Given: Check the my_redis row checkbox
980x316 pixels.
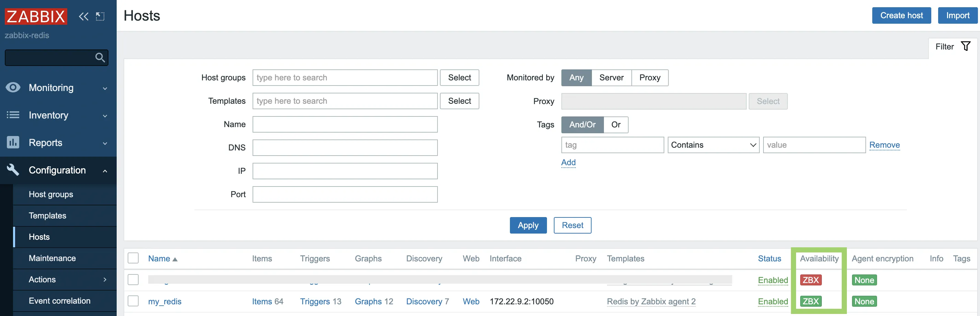Looking at the screenshot, I should click(x=133, y=301).
